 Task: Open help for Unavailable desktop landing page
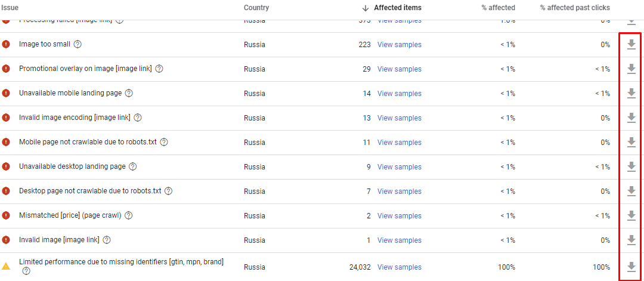133,167
